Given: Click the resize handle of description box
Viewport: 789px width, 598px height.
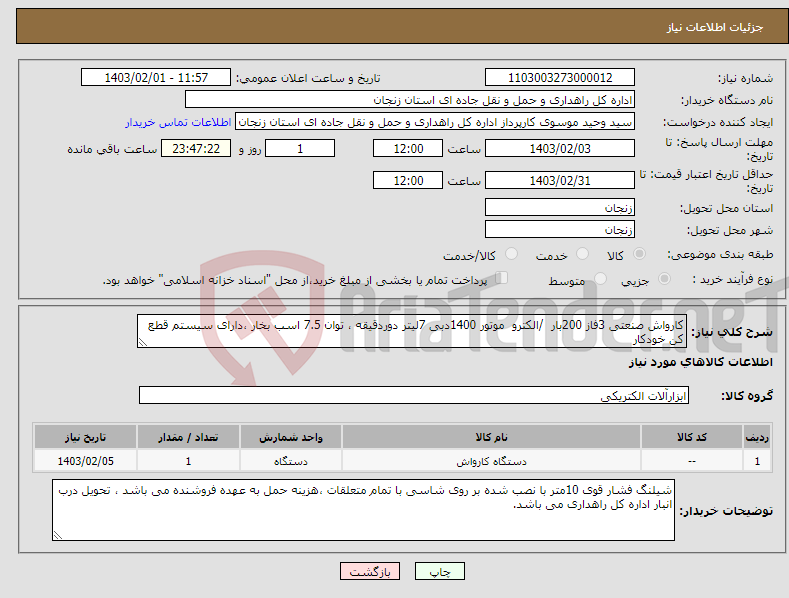Looking at the screenshot, I should point(142,343).
